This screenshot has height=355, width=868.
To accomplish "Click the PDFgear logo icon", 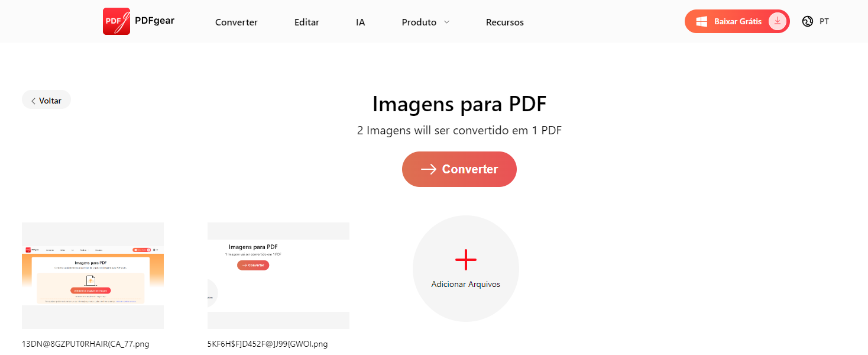I will pyautogui.click(x=116, y=21).
